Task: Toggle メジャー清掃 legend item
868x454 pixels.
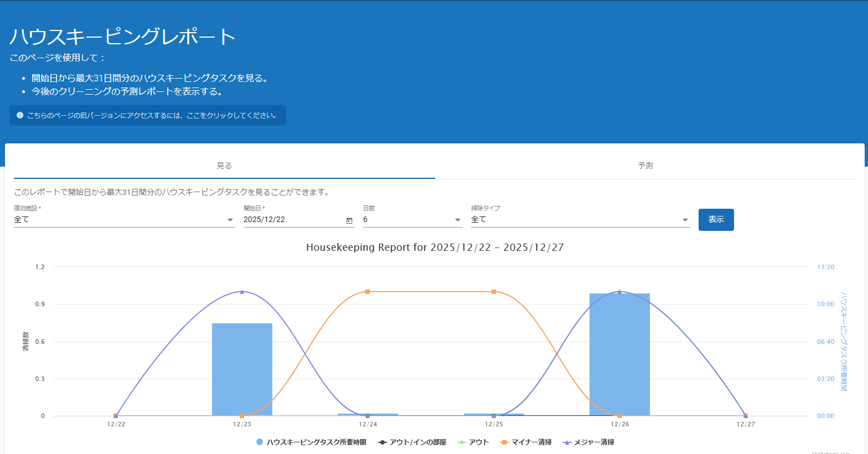Action: (589, 442)
